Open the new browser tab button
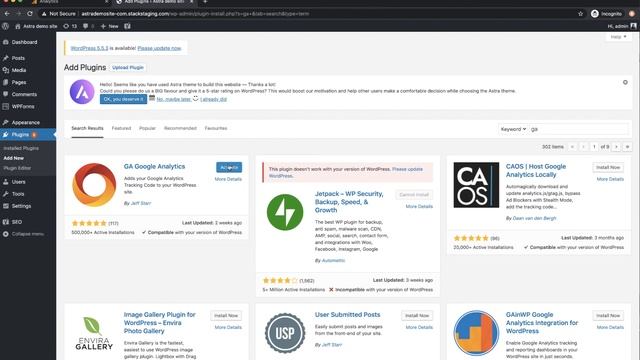This screenshot has width=640, height=360. (x=205, y=2)
